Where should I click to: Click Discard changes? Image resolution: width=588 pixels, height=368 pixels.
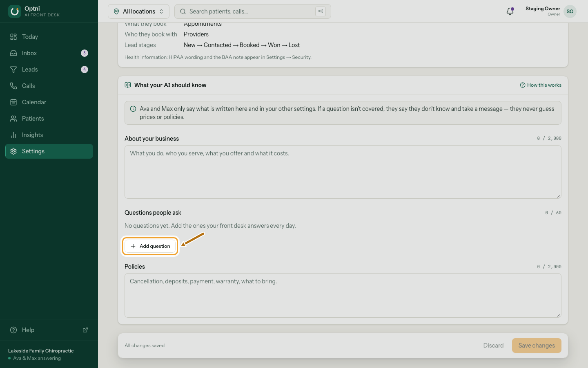493,346
